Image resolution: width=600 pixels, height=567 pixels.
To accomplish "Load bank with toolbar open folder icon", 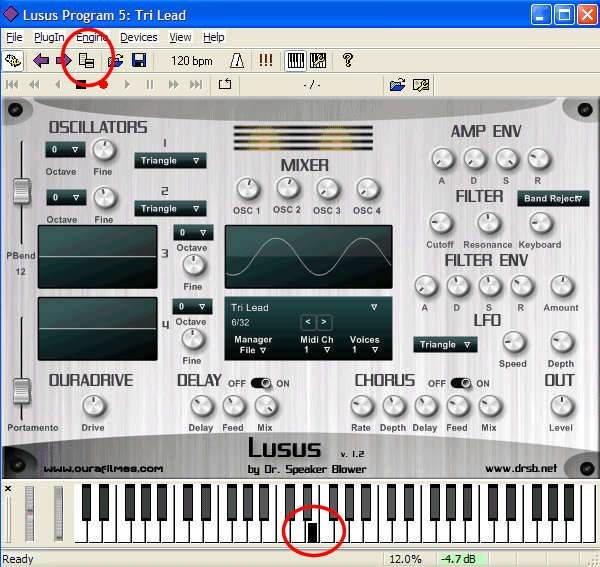I will pos(116,60).
